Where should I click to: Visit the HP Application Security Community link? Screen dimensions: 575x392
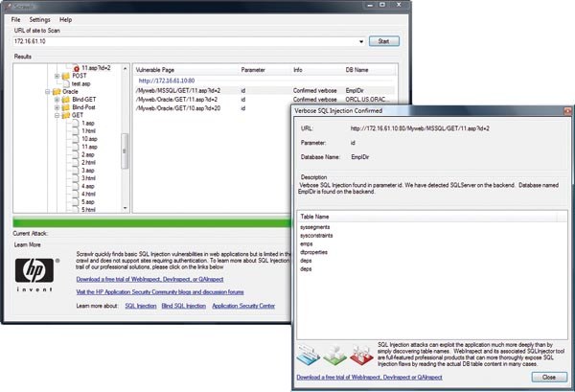coord(160,292)
